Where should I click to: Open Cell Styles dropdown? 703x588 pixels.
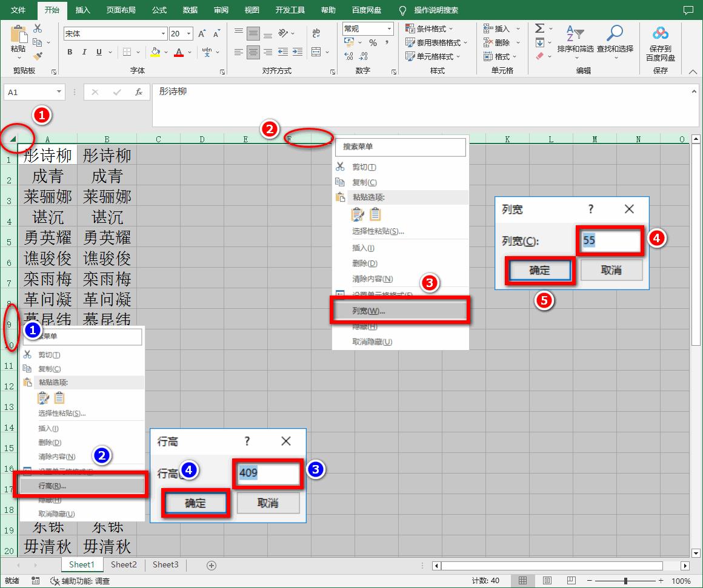[433, 56]
